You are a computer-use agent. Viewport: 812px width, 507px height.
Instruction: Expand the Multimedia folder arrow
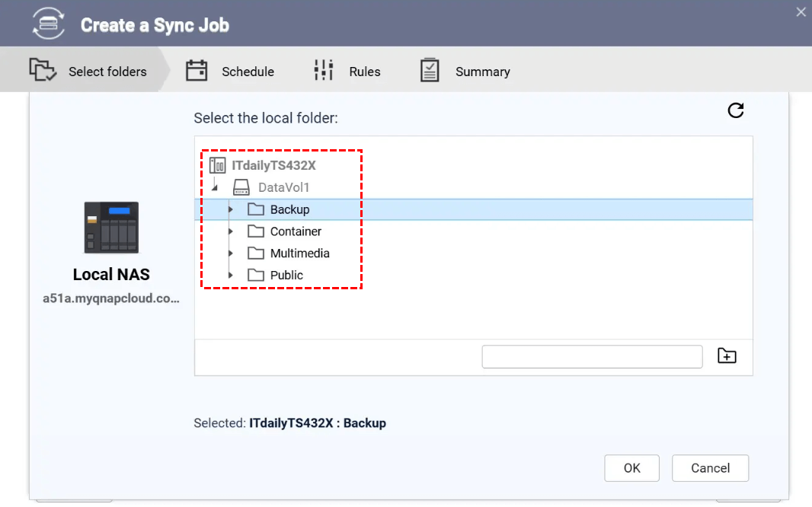[231, 253]
